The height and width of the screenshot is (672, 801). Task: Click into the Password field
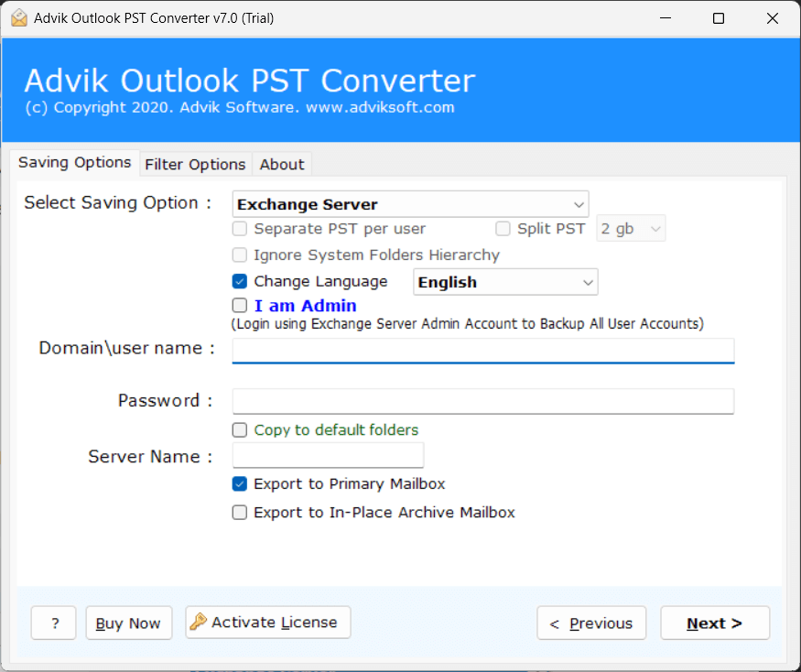pyautogui.click(x=483, y=401)
